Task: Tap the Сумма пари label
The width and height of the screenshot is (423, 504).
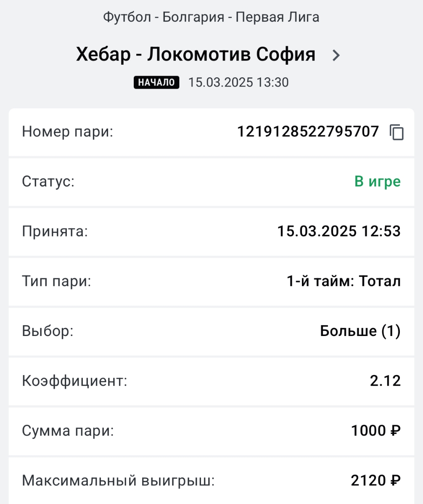Action: [x=68, y=431]
